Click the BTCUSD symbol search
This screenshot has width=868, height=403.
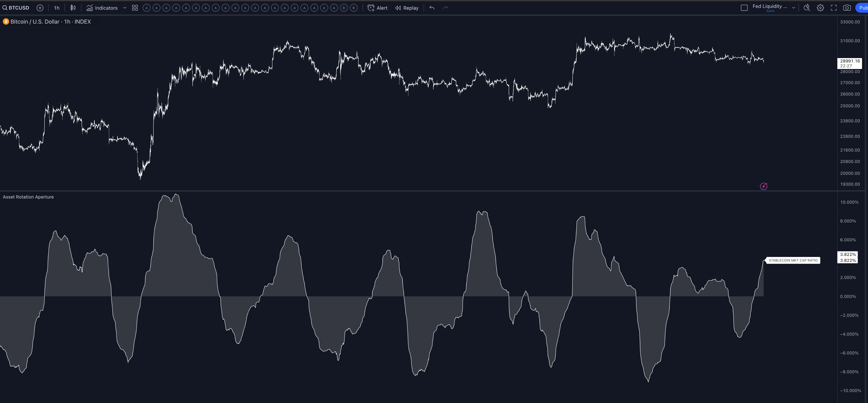(x=16, y=8)
